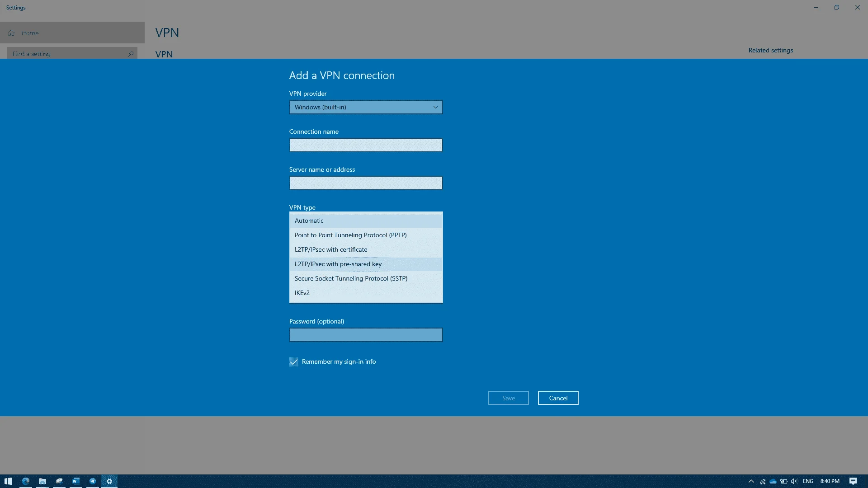Select the IKEv2 VPN type

(366, 293)
